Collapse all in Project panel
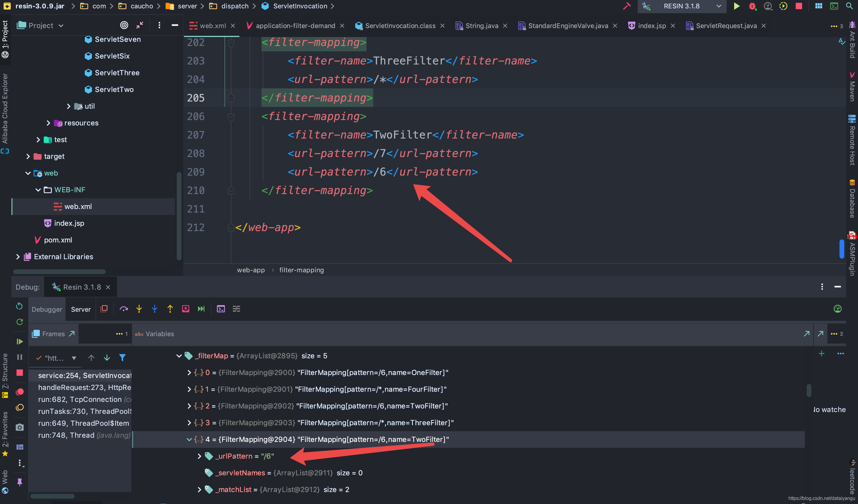Image resolution: width=858 pixels, height=504 pixels. point(140,25)
